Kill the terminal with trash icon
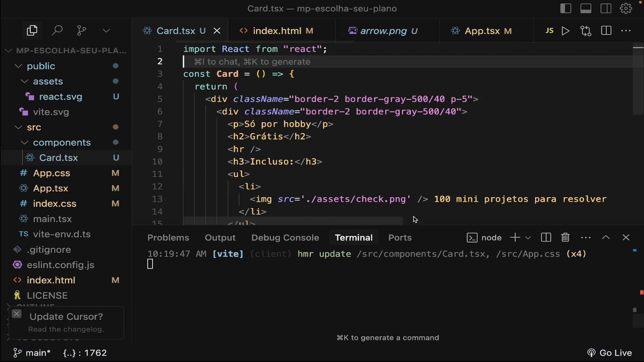Screen dimensions: 644x362 565,238
